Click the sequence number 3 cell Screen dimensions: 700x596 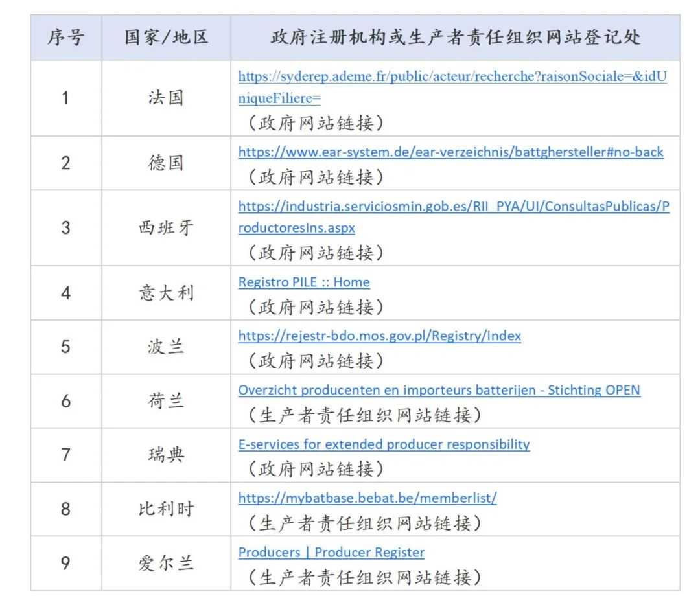(x=65, y=228)
